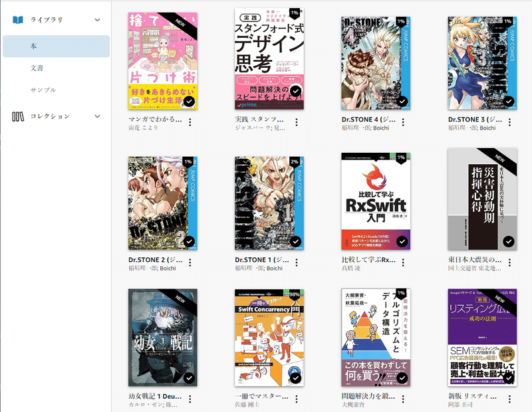532x412 pixels.
Task: Select the 本 tab in sidebar
Action: 57,46
